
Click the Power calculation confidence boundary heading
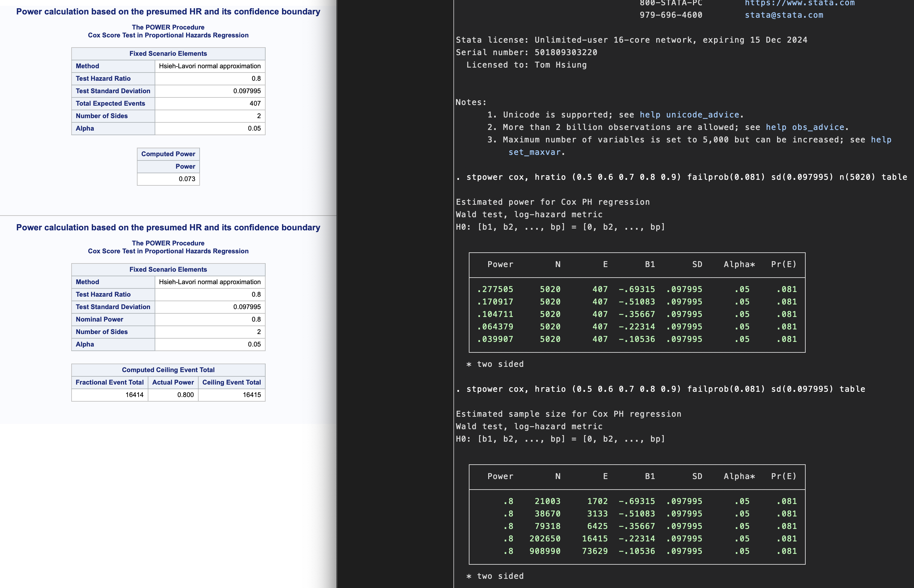click(168, 11)
